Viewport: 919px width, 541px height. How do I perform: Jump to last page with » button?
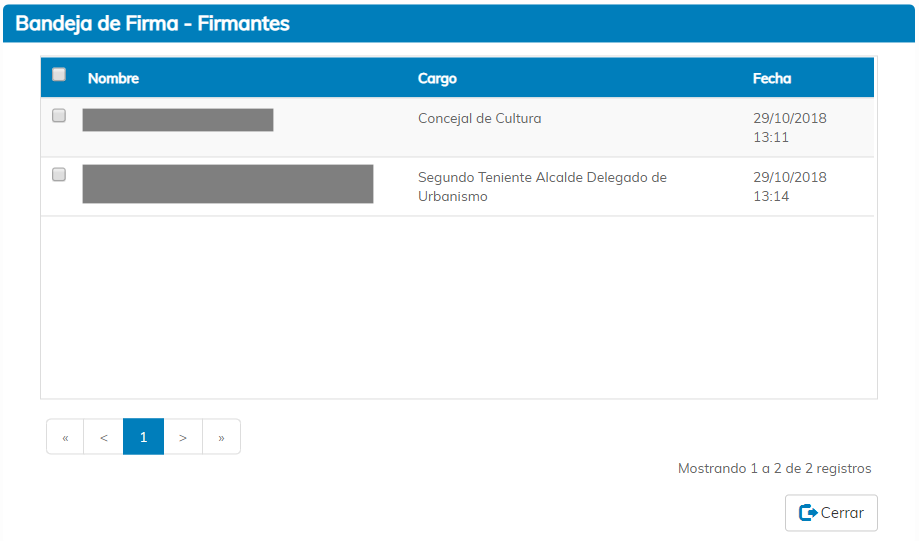pos(221,437)
